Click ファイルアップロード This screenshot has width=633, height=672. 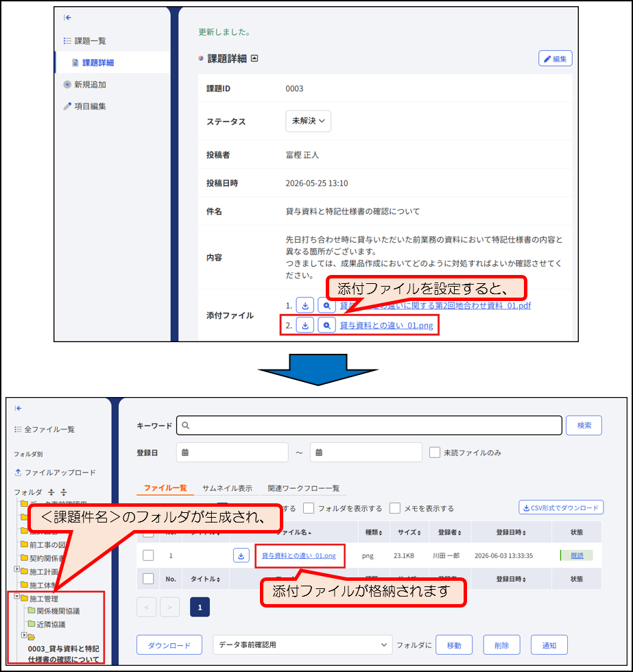click(56, 472)
